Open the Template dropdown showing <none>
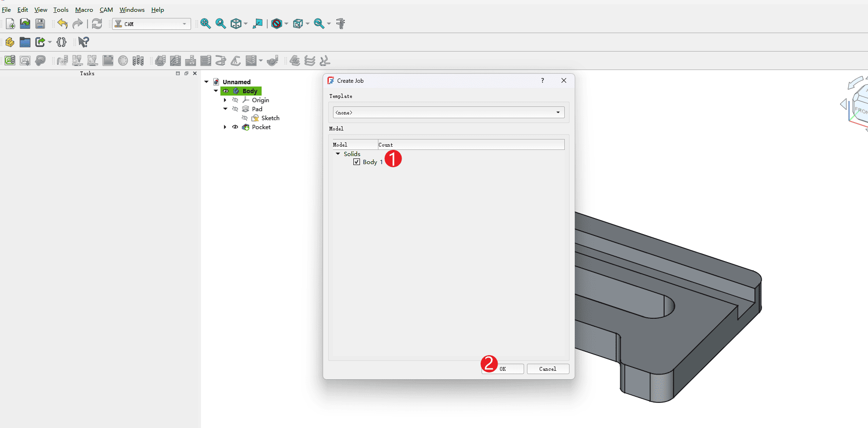 pyautogui.click(x=448, y=113)
